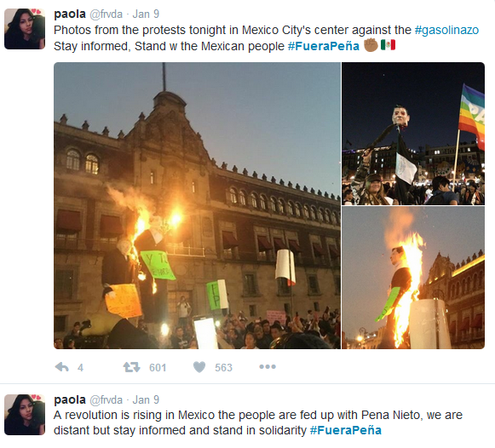Click Jan 9 timestamp on second tweet
Image resolution: width=495 pixels, height=448 pixels.
(x=146, y=399)
